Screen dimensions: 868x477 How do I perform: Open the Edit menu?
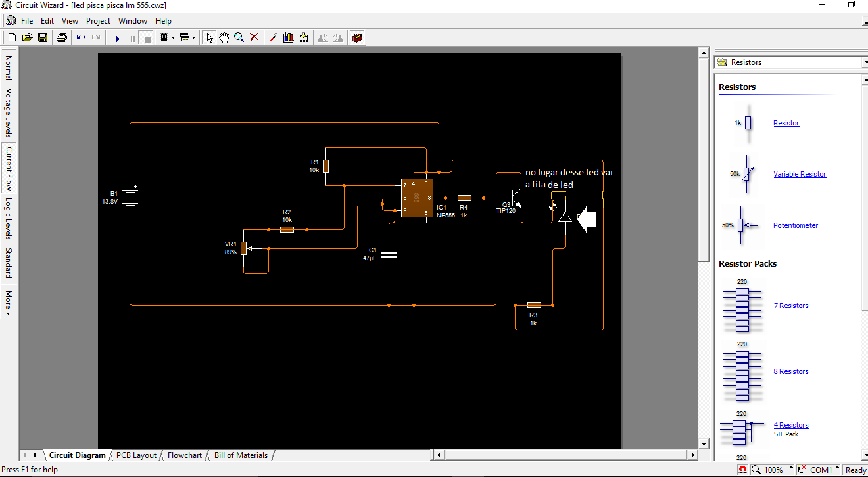[x=47, y=21]
